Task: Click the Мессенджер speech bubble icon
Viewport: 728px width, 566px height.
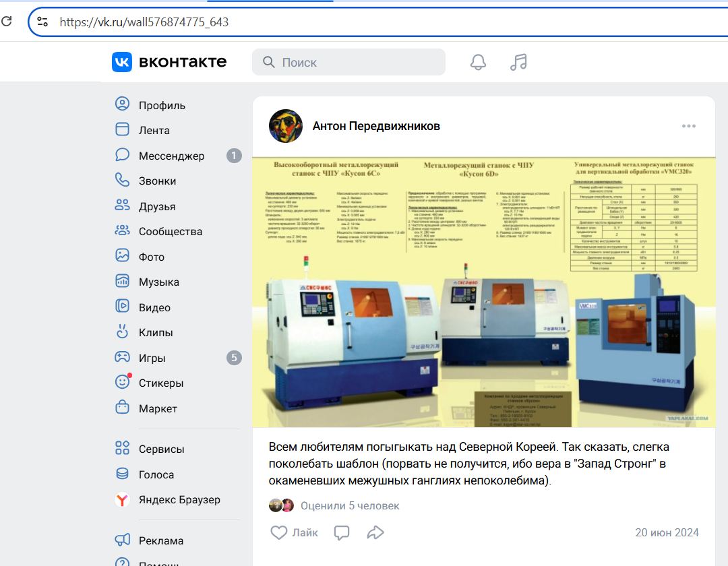Action: 122,154
